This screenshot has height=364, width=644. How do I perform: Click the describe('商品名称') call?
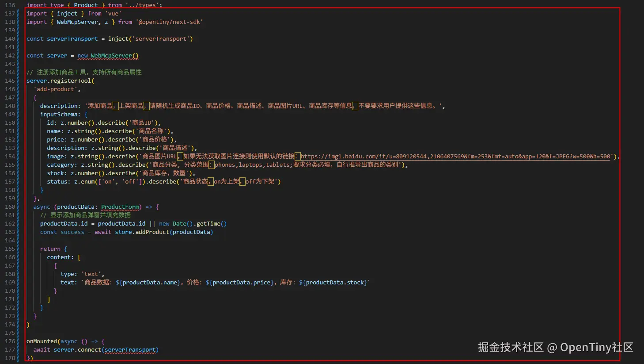[x=137, y=131]
